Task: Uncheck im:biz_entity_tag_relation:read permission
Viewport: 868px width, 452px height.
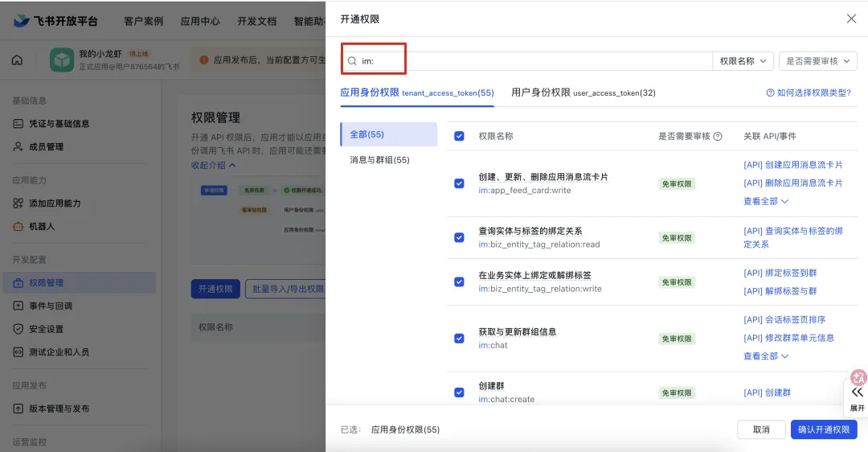Action: (x=459, y=237)
